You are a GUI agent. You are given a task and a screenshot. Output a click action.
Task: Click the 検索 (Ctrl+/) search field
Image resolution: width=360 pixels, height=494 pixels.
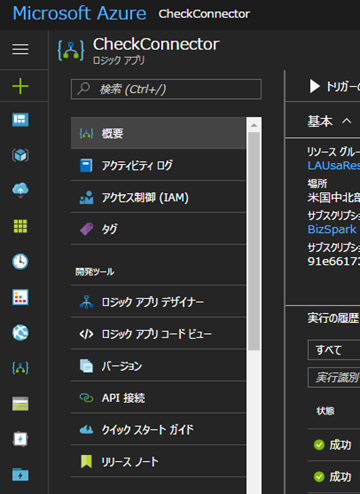[x=166, y=89]
